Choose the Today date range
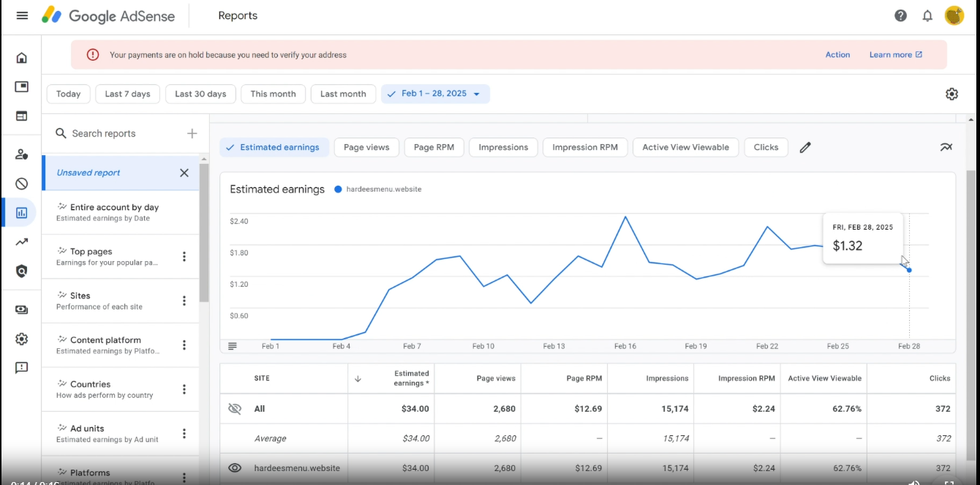The height and width of the screenshot is (485, 980). point(69,94)
